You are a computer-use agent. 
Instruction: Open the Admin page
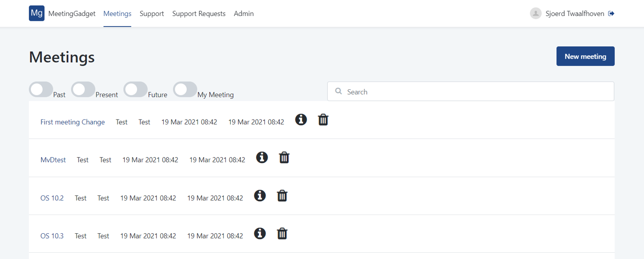pos(244,14)
